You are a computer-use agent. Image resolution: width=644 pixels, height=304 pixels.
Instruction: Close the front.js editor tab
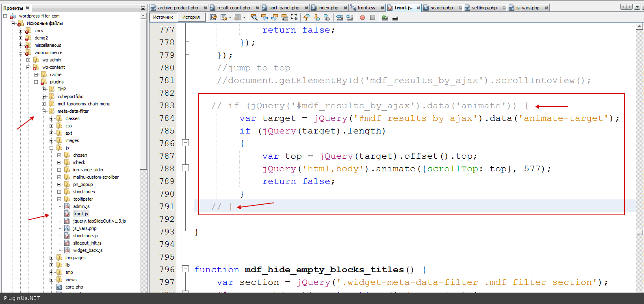[x=418, y=8]
